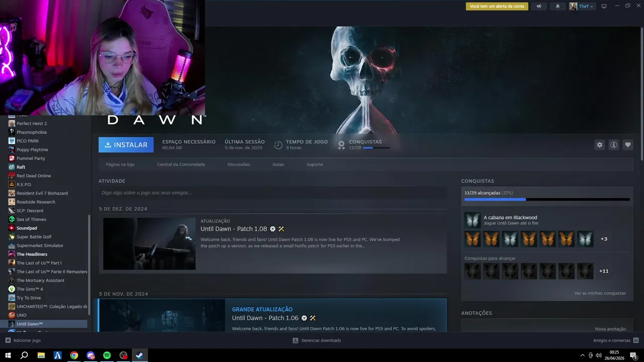Screen dimensions: 644x362
Task: Open game info icon
Action: (x=614, y=145)
